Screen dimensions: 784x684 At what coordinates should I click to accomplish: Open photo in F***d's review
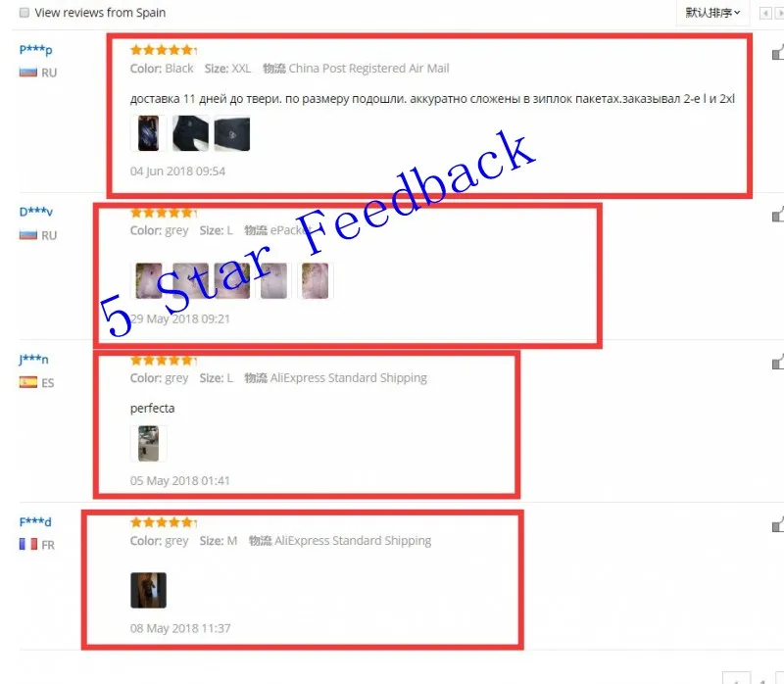click(x=149, y=591)
